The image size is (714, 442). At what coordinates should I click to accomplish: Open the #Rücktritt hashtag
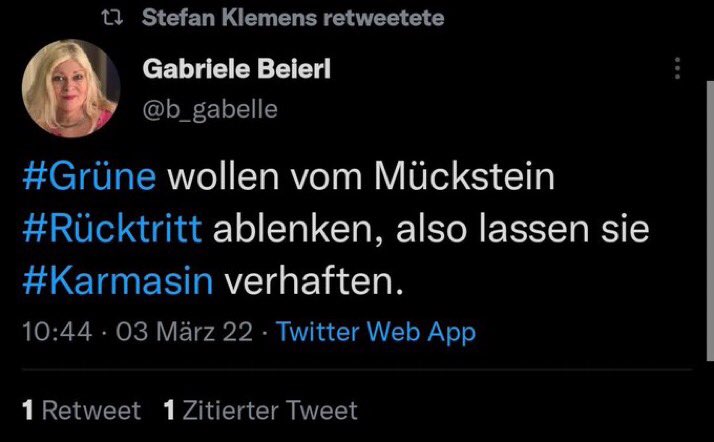click(112, 230)
